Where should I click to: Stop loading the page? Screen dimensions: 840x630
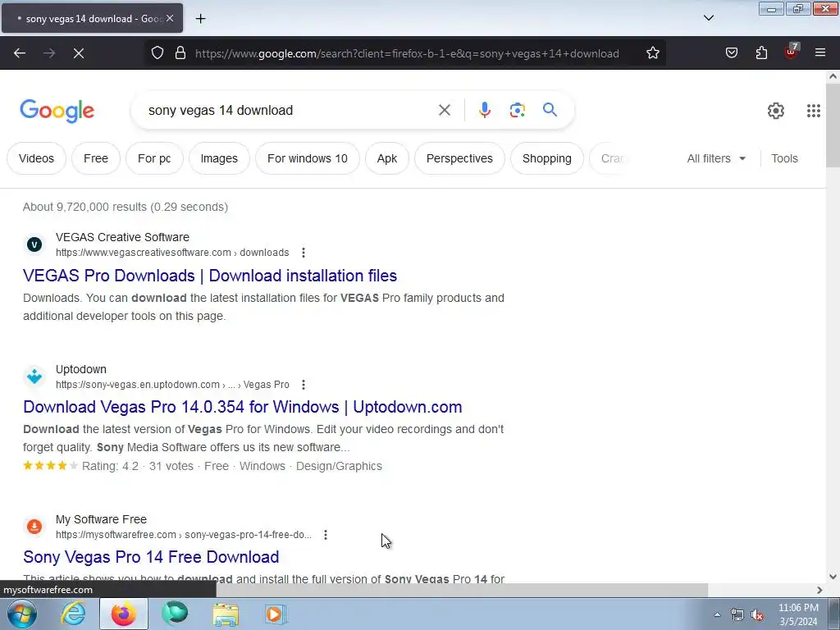tap(78, 53)
